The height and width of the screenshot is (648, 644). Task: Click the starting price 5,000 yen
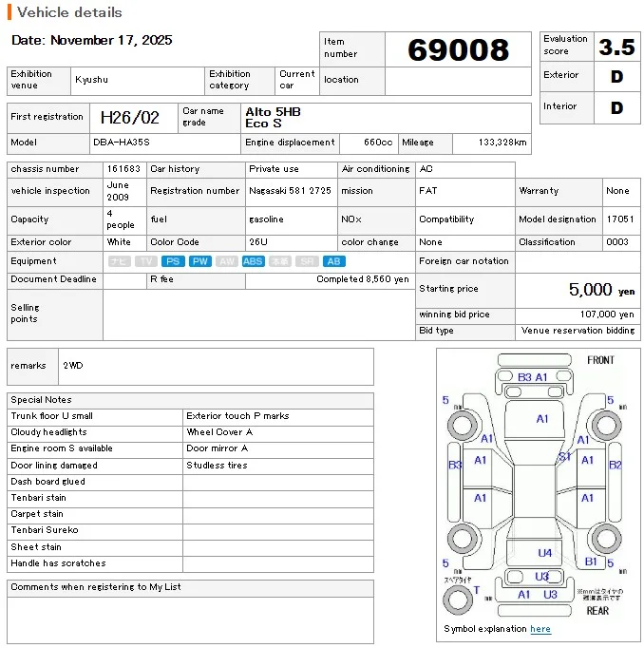pyautogui.click(x=601, y=289)
